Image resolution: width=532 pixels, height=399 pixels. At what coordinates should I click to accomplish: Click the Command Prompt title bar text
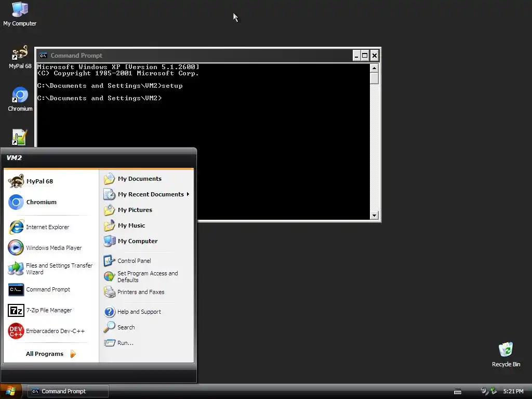pos(76,56)
